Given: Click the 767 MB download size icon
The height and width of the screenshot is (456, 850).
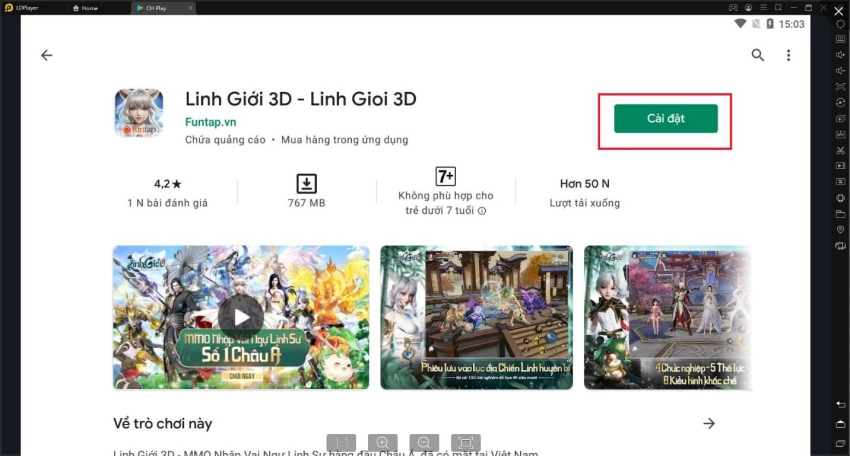Looking at the screenshot, I should coord(306,183).
